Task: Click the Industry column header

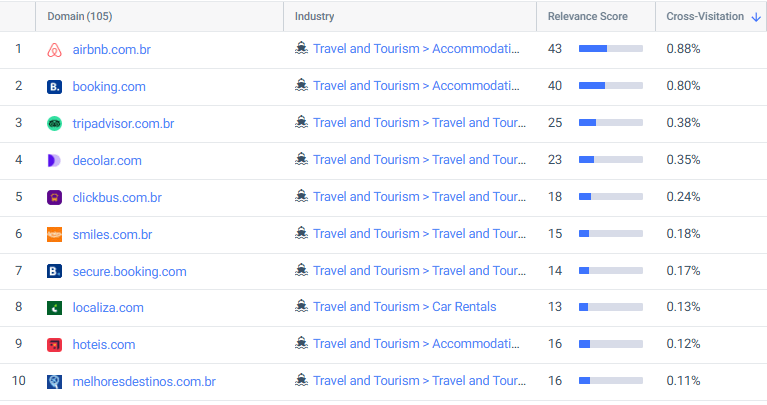Action: [x=314, y=17]
